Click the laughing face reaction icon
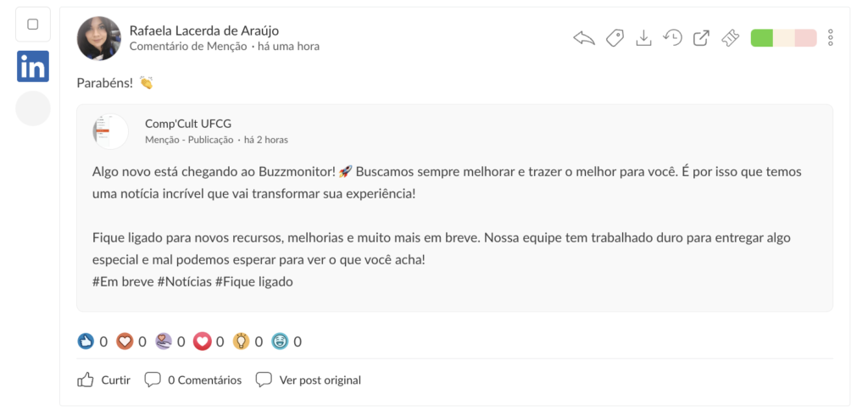This screenshot has height=416, width=868. coord(280,341)
